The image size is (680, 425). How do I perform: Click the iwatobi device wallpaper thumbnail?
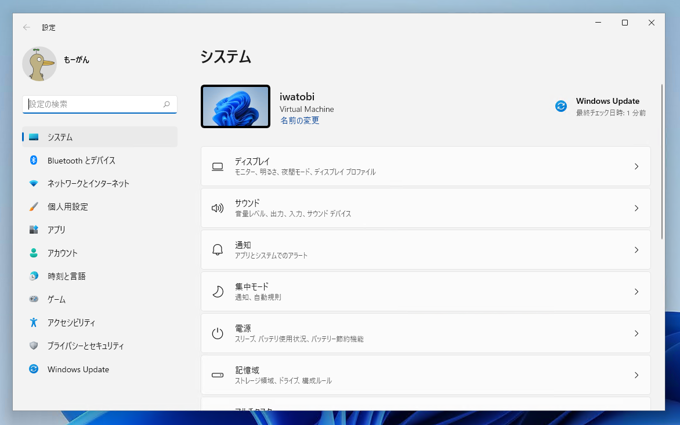pyautogui.click(x=235, y=106)
